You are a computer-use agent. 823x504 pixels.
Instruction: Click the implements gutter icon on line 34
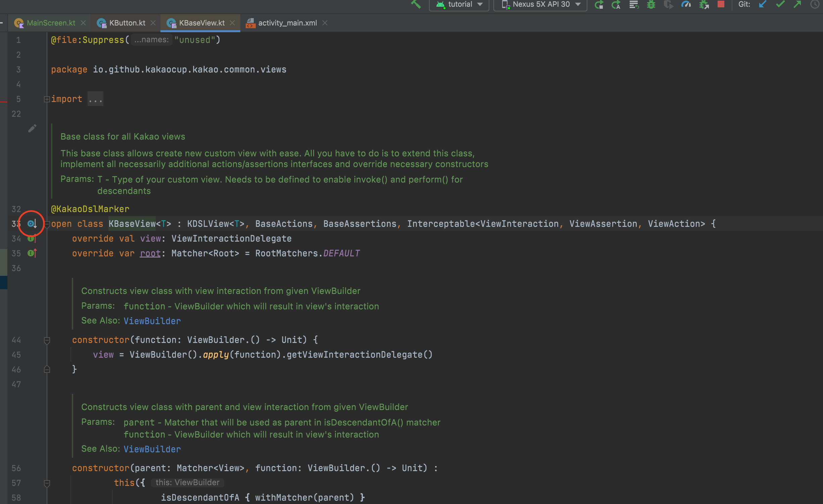pos(32,239)
